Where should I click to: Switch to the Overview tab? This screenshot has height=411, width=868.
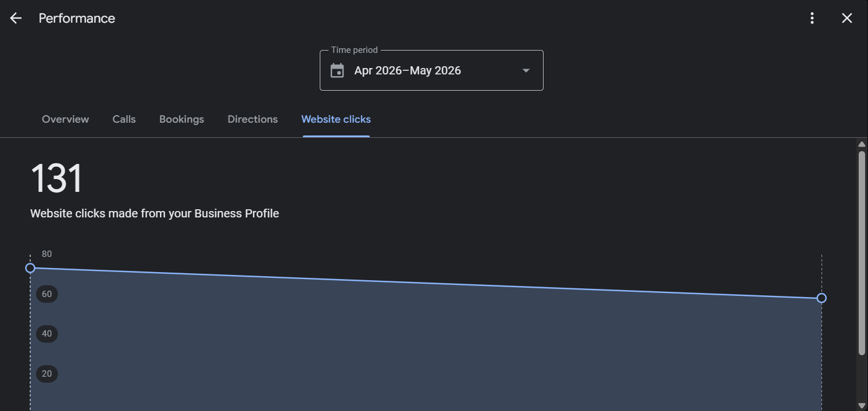pyautogui.click(x=65, y=119)
